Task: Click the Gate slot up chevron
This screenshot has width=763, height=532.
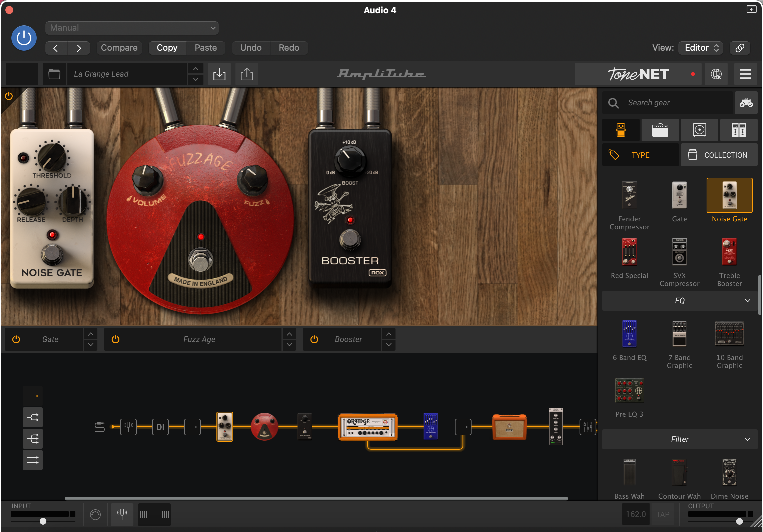Action: pos(91,334)
